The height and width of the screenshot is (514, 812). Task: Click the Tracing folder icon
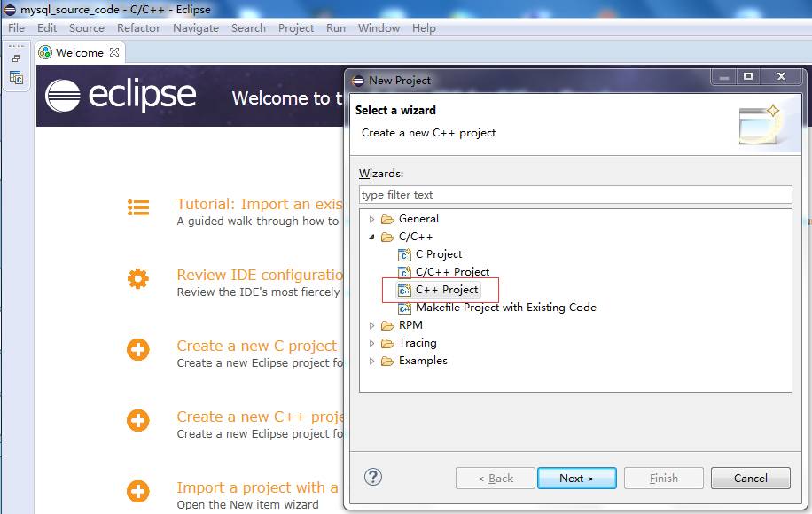pyautogui.click(x=387, y=343)
